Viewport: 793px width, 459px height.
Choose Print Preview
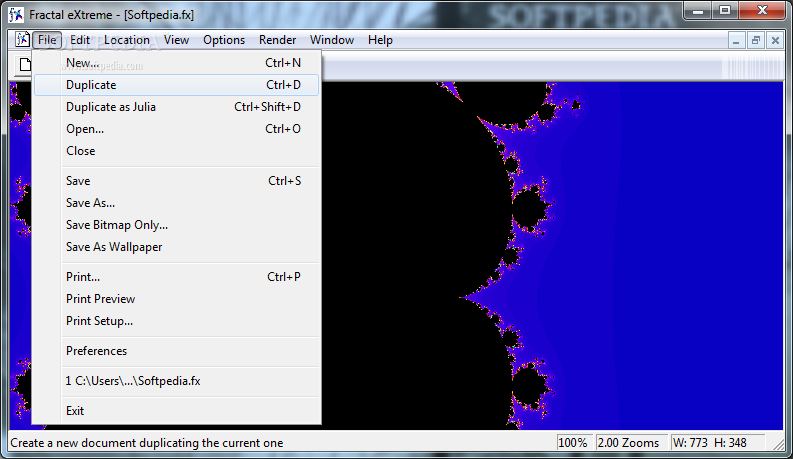click(177, 299)
